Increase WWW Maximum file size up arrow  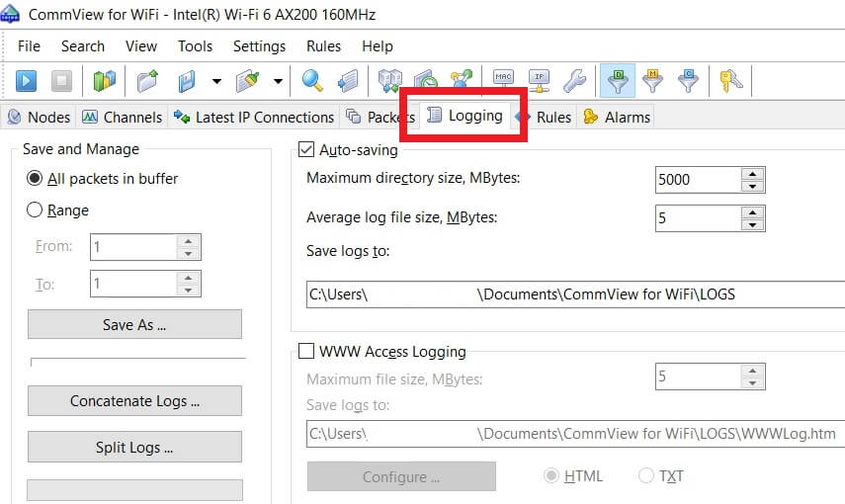752,371
